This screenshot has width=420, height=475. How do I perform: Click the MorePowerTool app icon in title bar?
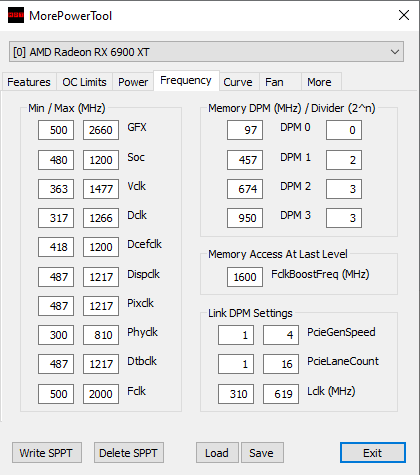(16, 15)
